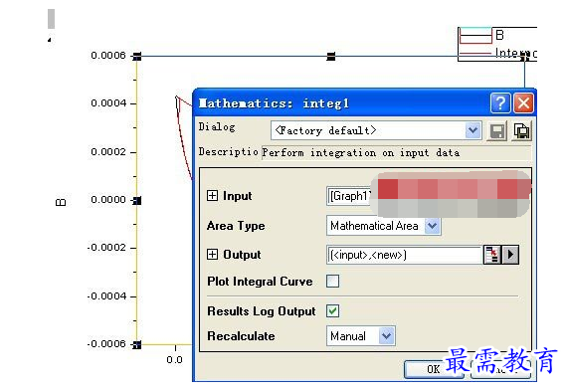566x392 pixels.
Task: Open context help with the question mark button
Action: tap(500, 103)
